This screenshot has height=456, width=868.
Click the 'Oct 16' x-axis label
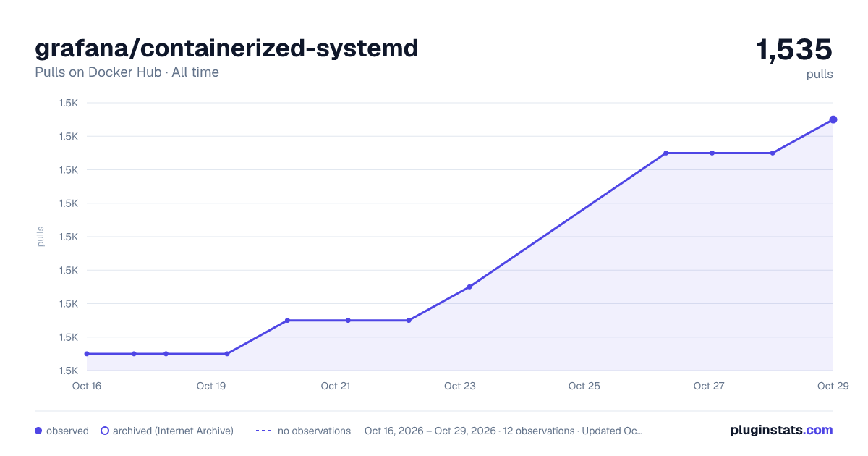click(x=87, y=386)
